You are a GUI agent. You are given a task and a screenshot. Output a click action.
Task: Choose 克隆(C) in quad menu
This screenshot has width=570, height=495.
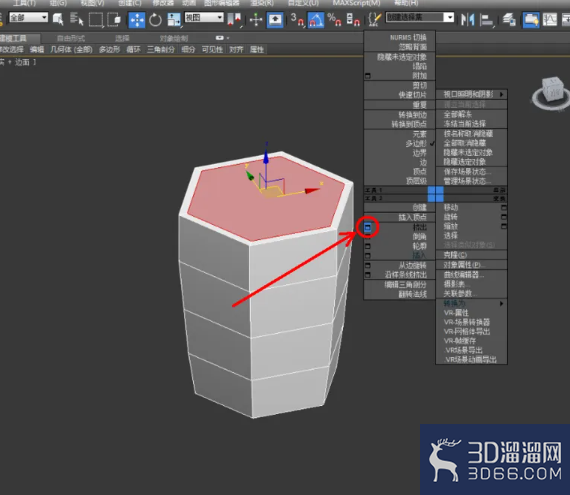455,255
